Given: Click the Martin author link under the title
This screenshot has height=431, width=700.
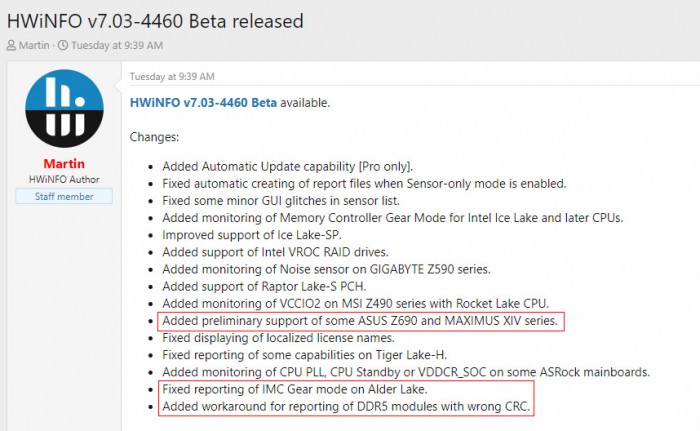Looking at the screenshot, I should [32, 45].
